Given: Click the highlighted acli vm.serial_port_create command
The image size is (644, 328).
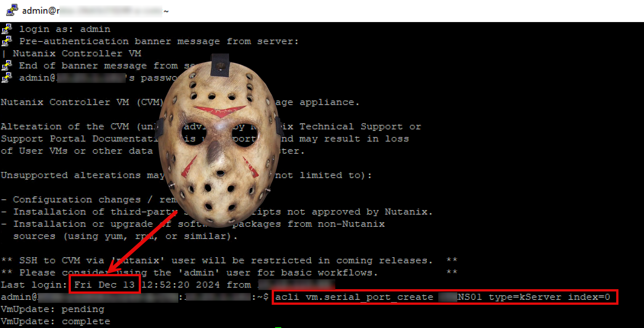Looking at the screenshot, I should (x=444, y=297).
